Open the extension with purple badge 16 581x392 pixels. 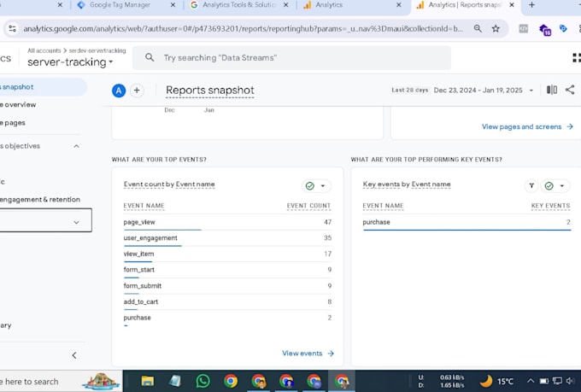[544, 29]
